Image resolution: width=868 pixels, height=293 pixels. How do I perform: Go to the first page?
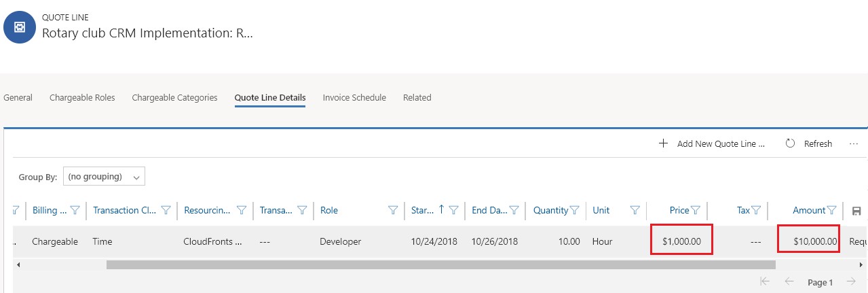(765, 282)
